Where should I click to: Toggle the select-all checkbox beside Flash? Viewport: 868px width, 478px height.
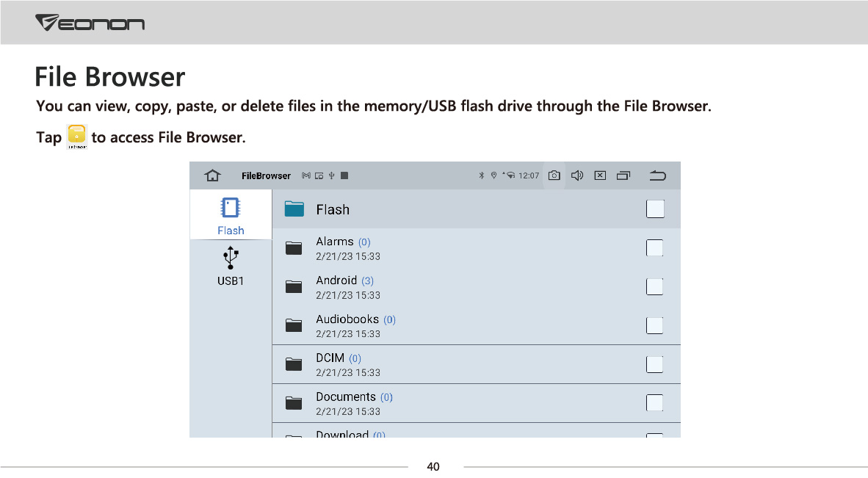[x=655, y=209]
